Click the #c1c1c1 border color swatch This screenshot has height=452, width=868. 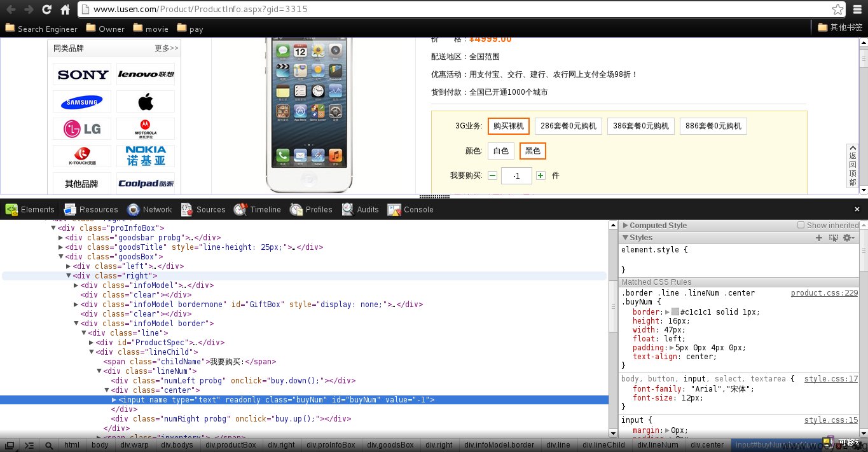pos(675,312)
